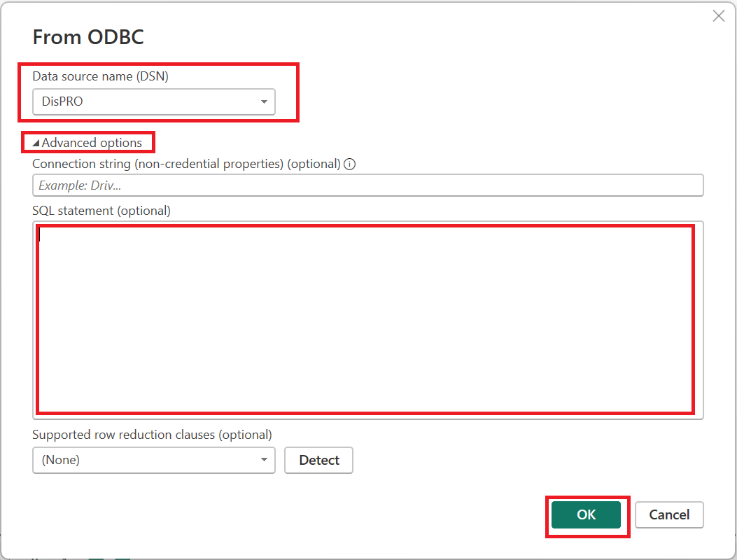737x560 pixels.
Task: Click the green taskbar icon at the bottom
Action: click(97, 557)
